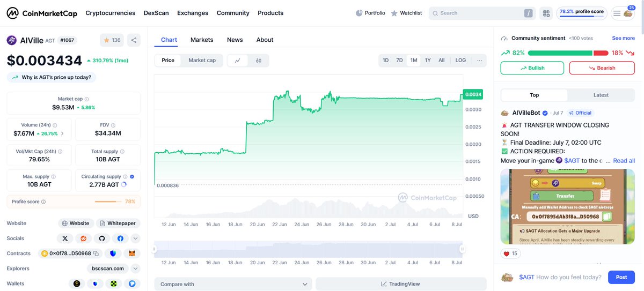Screen dimensions: 644x291
Task: Open the Facebook social link
Action: [120, 238]
